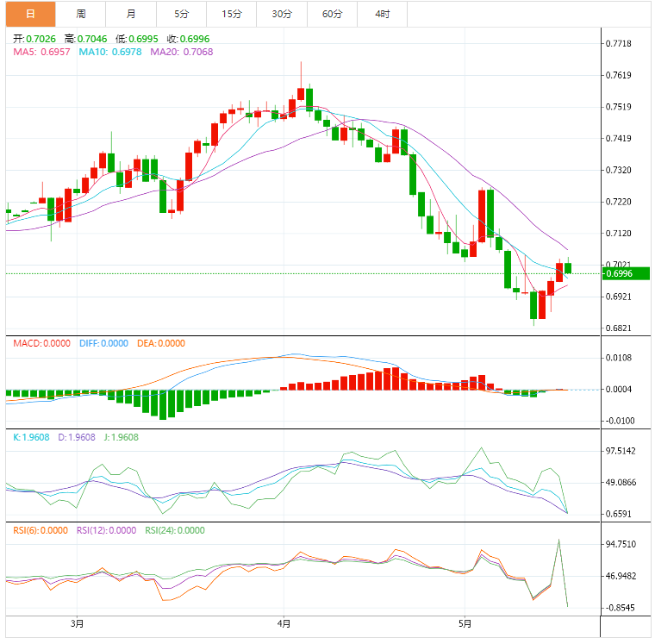655x644 pixels.
Task: Click the 0.7220 price axis label
Action: 619,202
